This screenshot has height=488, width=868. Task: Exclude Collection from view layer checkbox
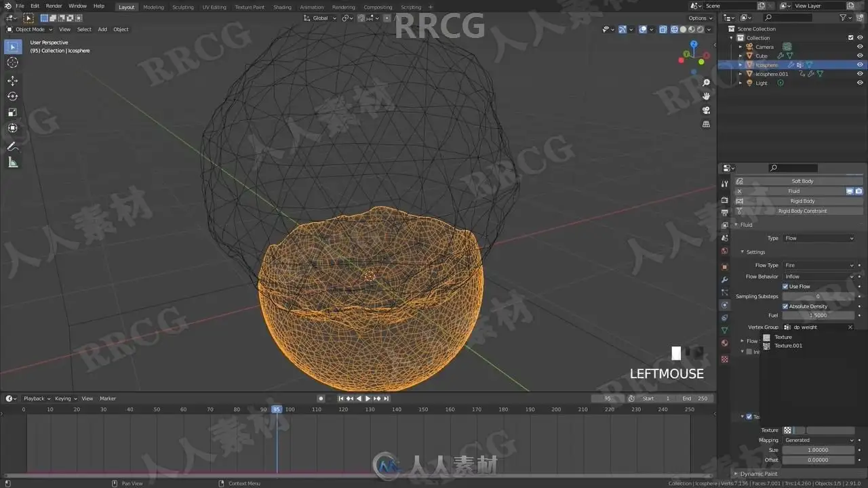pyautogui.click(x=851, y=38)
